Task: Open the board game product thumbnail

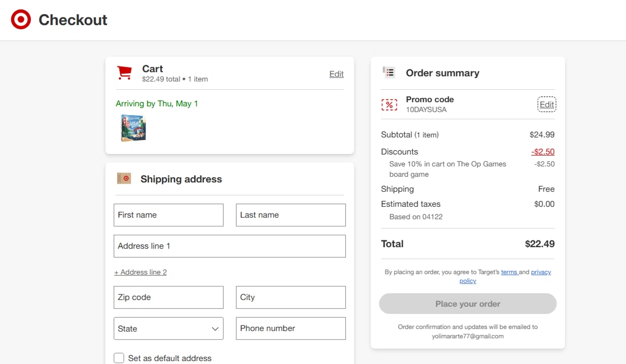Action: tap(133, 128)
